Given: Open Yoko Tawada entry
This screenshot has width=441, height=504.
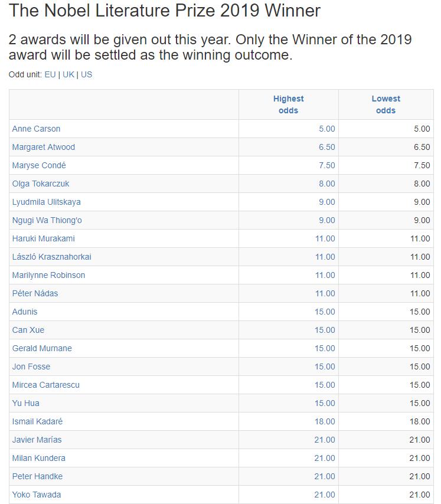Looking at the screenshot, I should [x=37, y=495].
